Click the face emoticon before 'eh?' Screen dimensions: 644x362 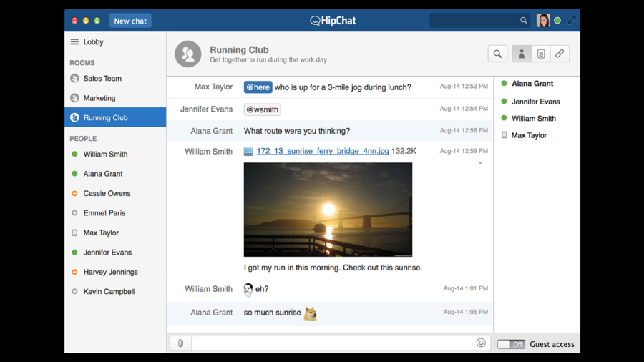[x=248, y=290]
